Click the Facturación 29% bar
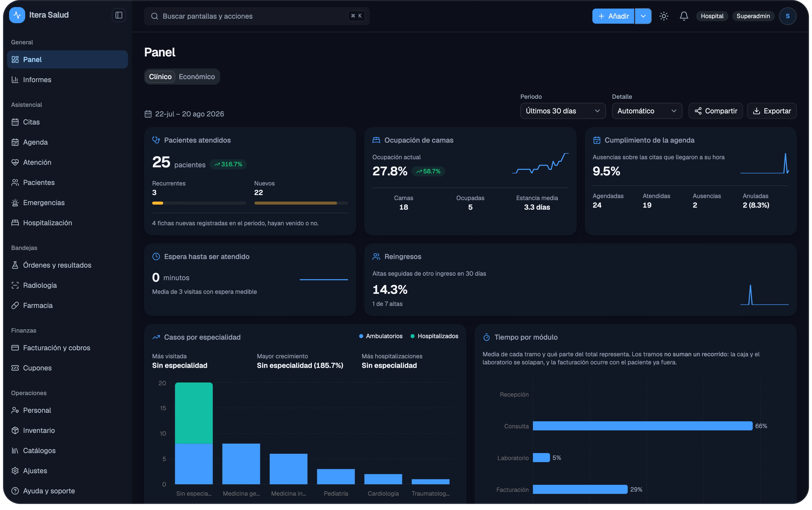 pyautogui.click(x=580, y=489)
